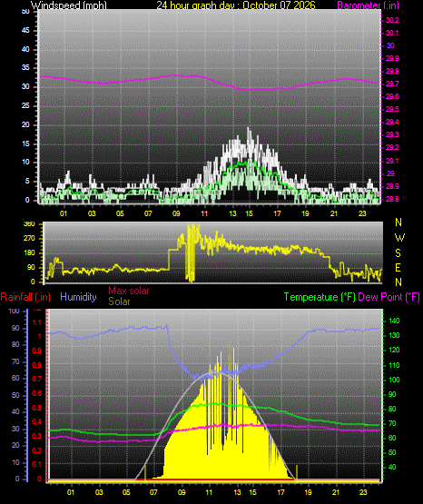Click rainfall axis value 0.1
The image size is (423, 504).
(37, 464)
